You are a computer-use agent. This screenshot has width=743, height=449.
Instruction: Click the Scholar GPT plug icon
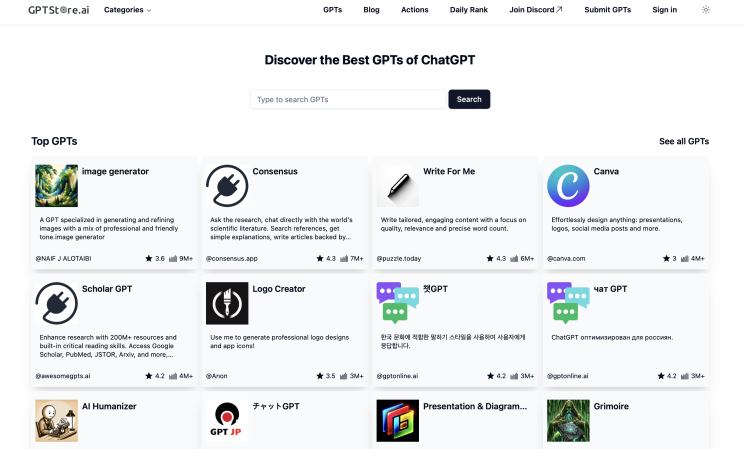pyautogui.click(x=56, y=303)
